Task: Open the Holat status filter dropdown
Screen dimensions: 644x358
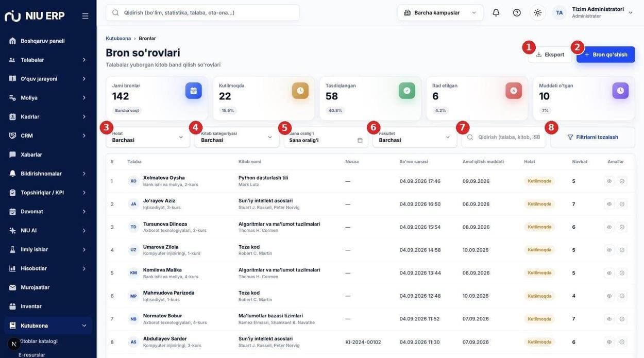Action: [148, 137]
